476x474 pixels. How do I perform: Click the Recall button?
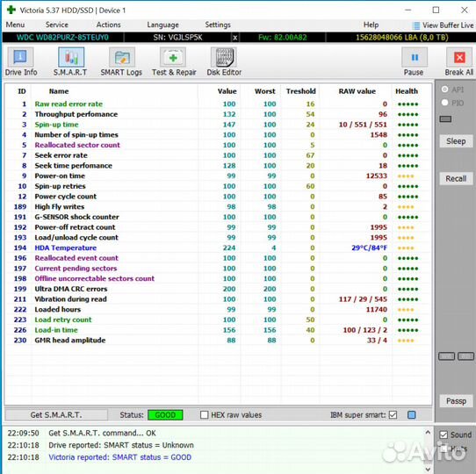(x=456, y=178)
